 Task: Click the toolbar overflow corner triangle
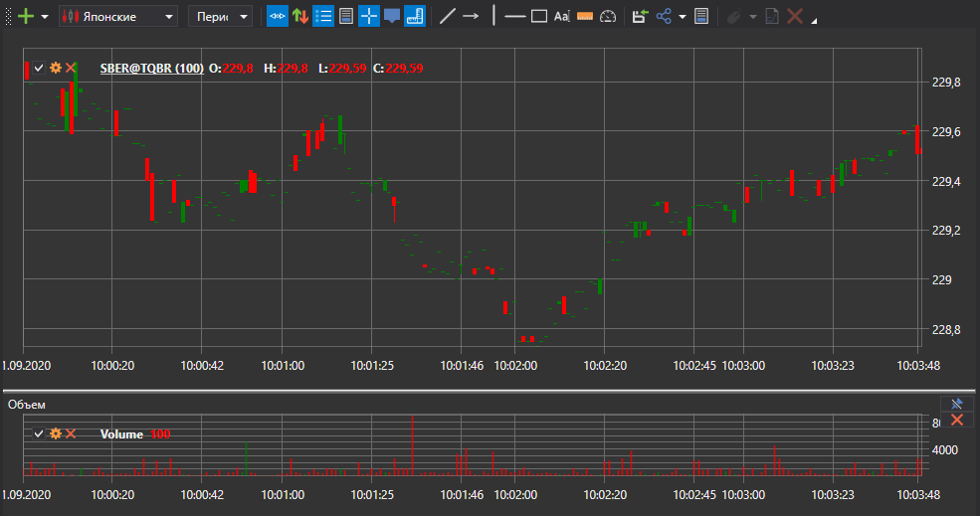[x=814, y=21]
